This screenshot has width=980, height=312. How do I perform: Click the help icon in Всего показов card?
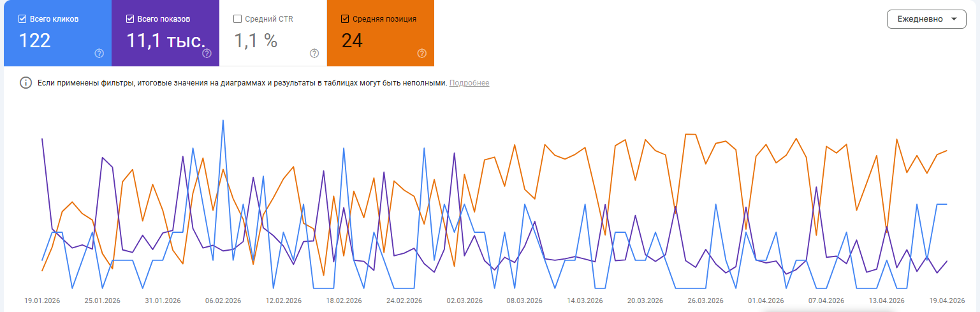207,54
